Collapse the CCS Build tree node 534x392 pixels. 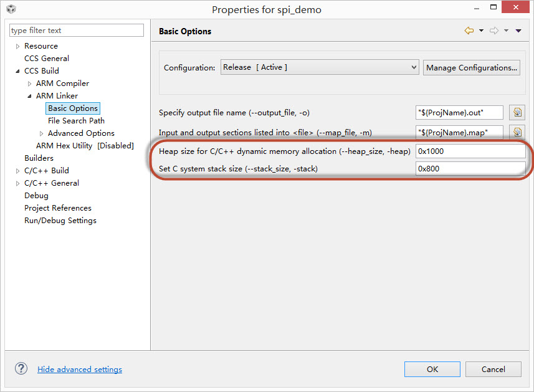tap(17, 71)
